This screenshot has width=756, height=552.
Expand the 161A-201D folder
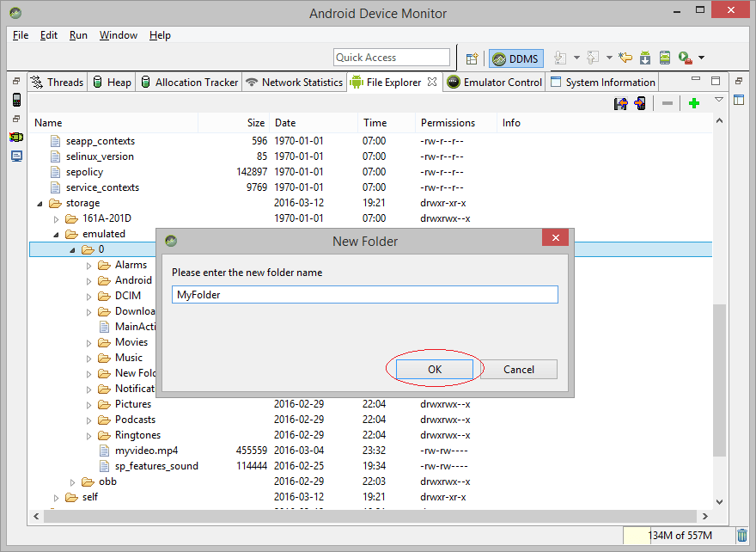[56, 219]
